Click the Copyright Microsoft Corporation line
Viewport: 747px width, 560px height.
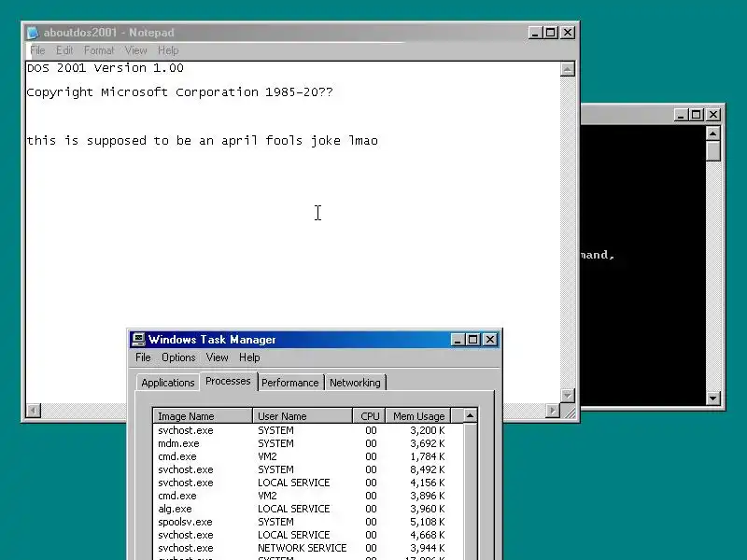click(179, 92)
